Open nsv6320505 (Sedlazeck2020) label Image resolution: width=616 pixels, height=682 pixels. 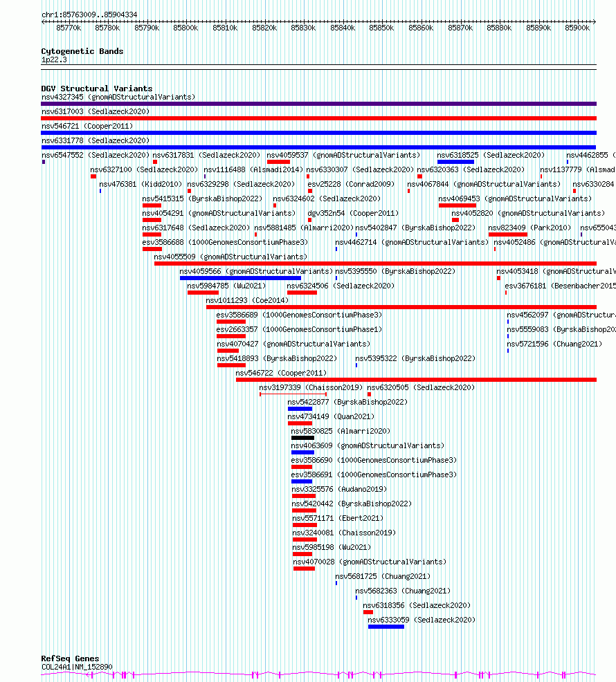(421, 387)
